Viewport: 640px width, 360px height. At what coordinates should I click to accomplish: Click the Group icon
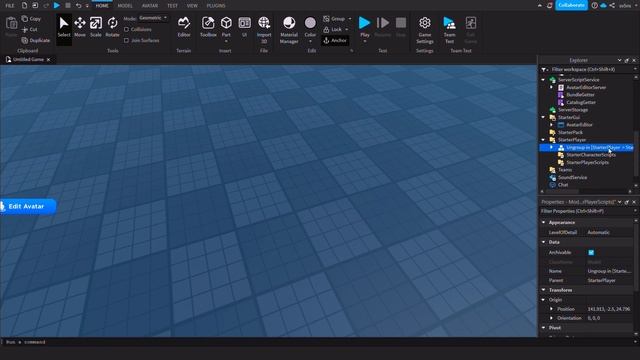327,19
